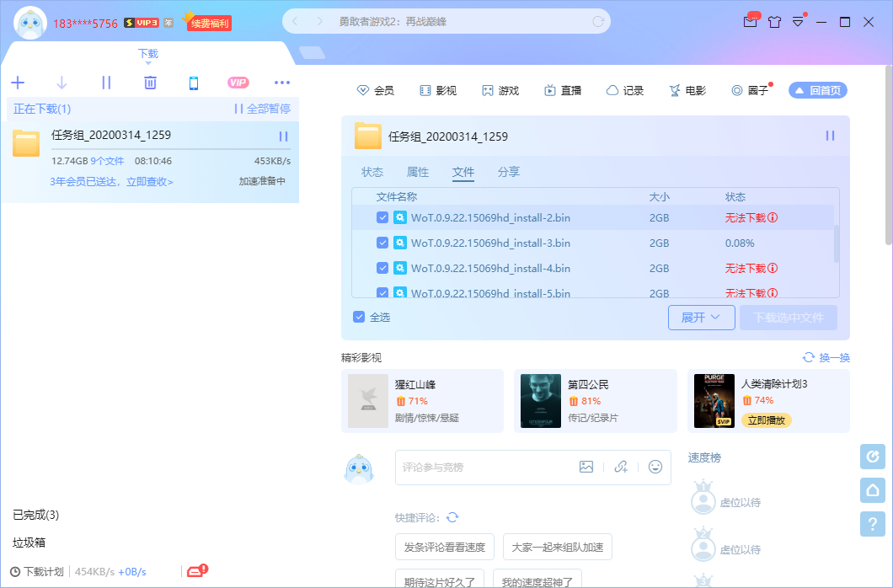
Task: Insert an image in the comment box
Action: [586, 467]
